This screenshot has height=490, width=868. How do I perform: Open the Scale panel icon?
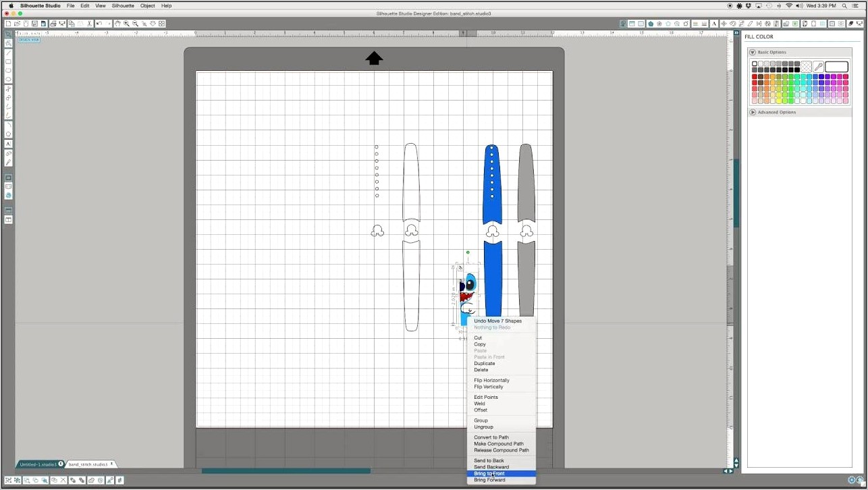pos(741,24)
